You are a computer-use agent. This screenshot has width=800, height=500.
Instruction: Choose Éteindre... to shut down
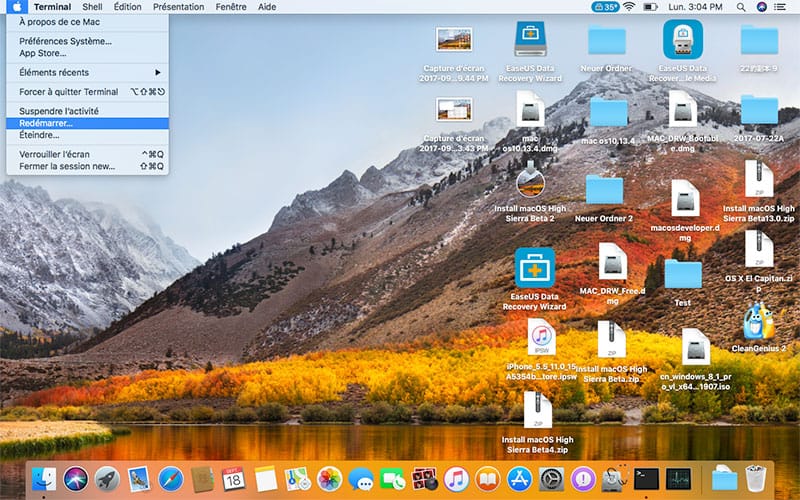tap(87, 135)
